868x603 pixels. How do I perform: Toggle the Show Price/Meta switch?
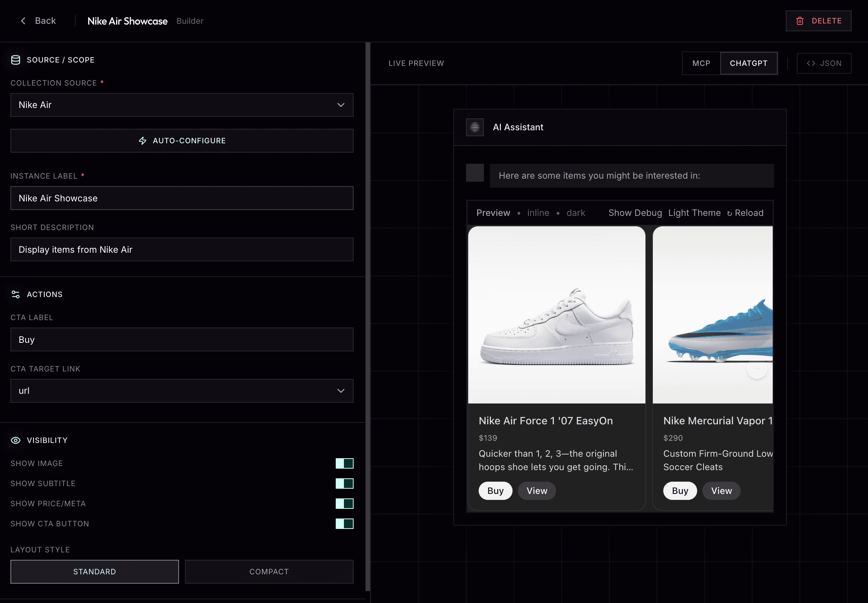pos(344,504)
